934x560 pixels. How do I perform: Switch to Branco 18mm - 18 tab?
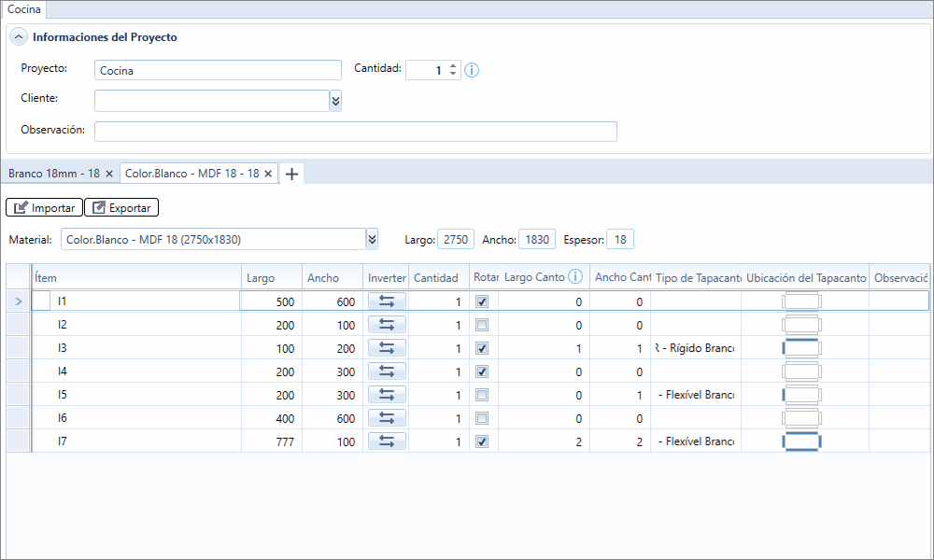[54, 174]
